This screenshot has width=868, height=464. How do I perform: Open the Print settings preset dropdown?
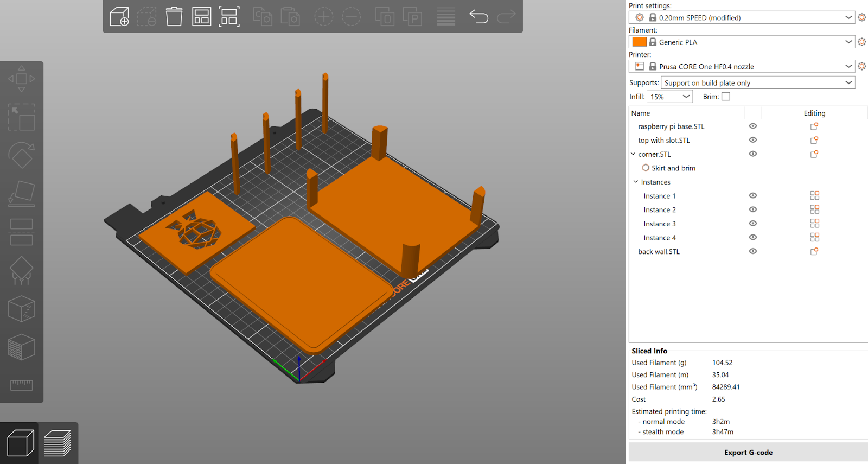coord(742,17)
